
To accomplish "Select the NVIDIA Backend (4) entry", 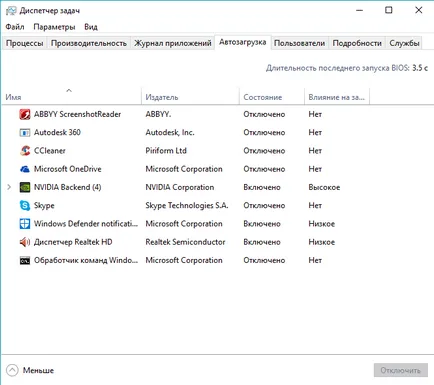I will point(67,187).
